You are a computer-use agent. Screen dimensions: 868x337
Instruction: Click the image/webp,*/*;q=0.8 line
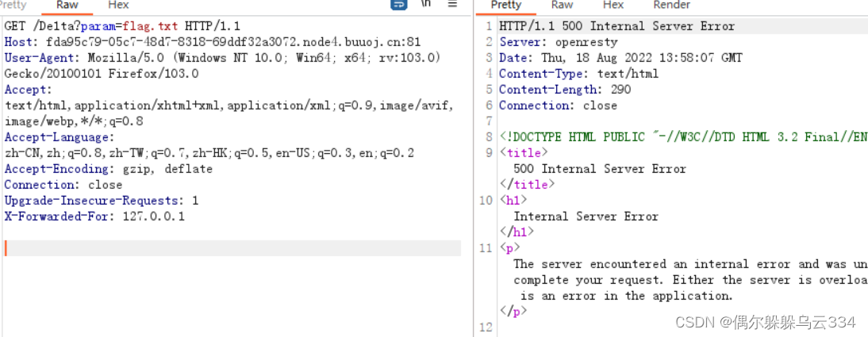tap(74, 121)
